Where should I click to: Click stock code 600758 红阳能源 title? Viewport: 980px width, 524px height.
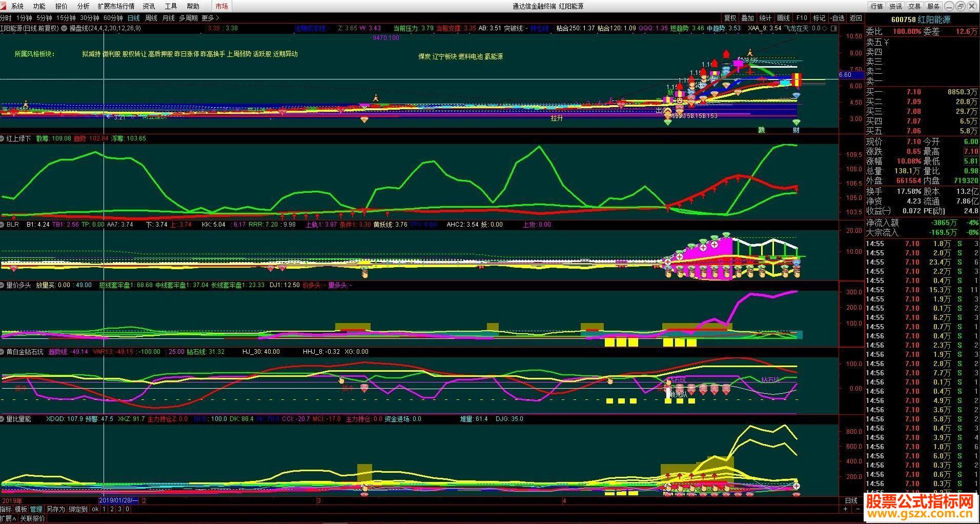[921, 19]
